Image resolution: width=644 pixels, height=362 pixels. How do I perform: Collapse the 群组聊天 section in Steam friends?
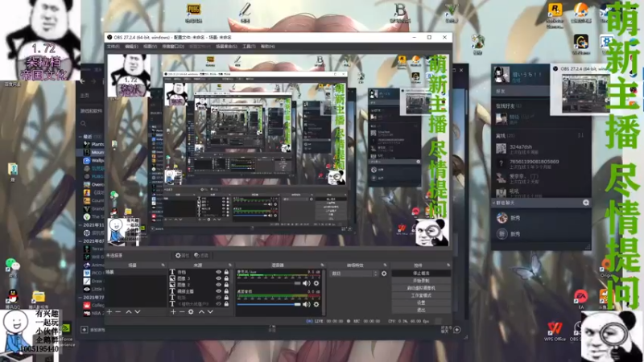click(x=493, y=203)
